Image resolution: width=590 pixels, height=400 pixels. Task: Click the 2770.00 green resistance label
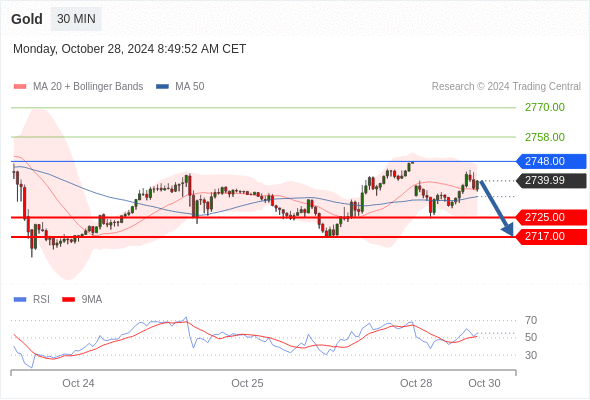click(545, 107)
